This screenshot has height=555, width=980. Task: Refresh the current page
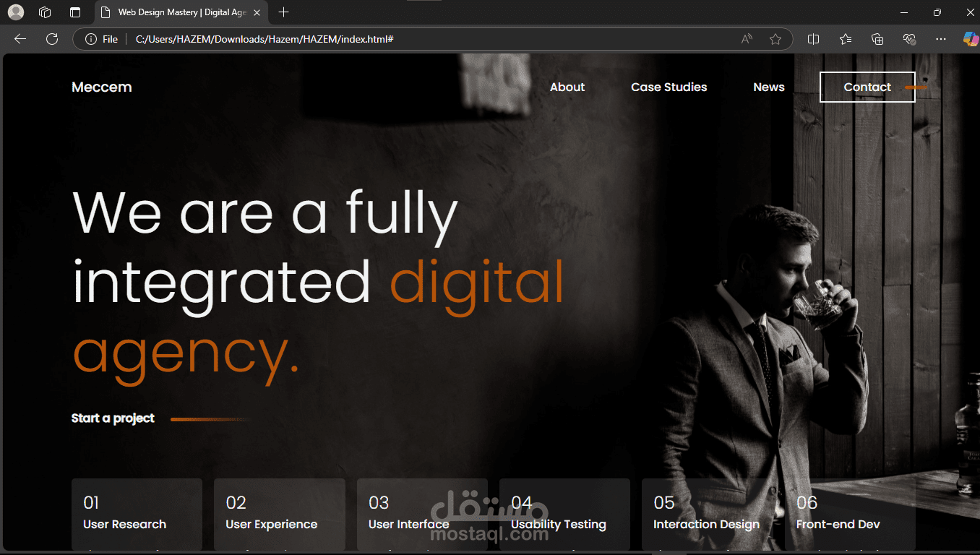click(52, 39)
